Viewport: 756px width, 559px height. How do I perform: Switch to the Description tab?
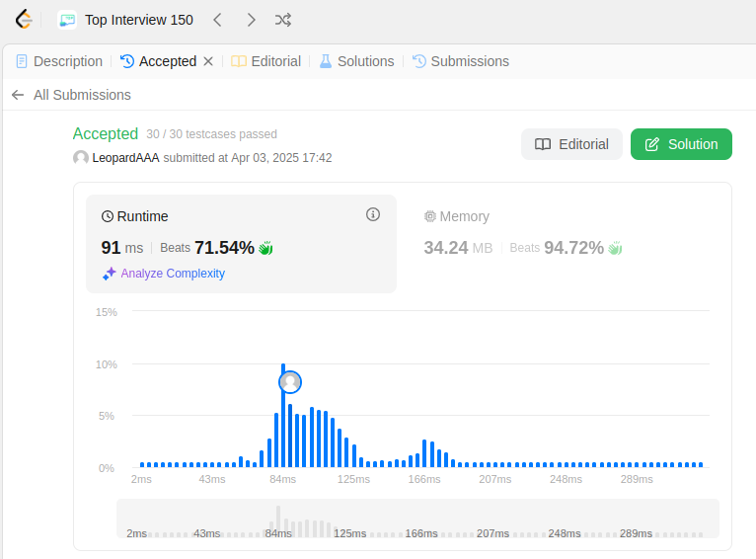[59, 61]
